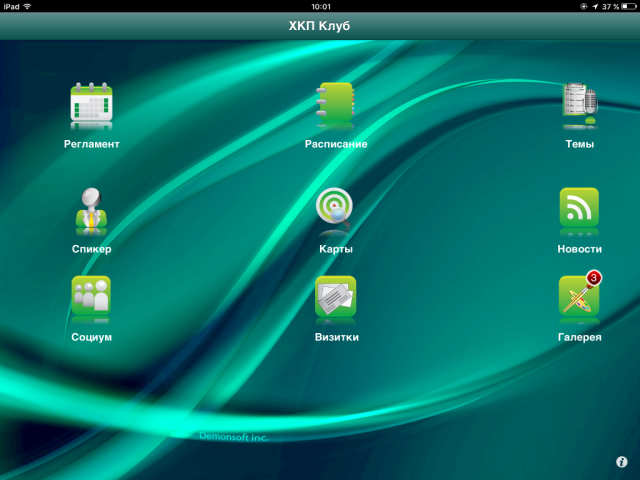Click the ХКП Клуб title

(320, 26)
